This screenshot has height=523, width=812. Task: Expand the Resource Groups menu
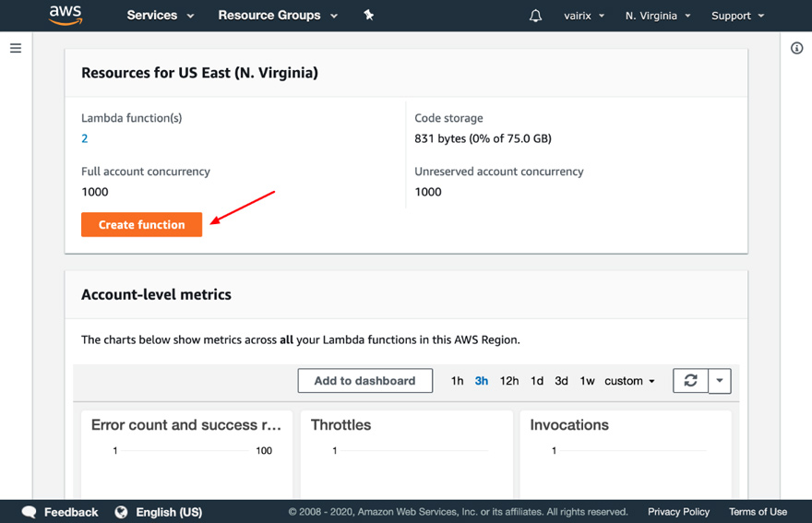coord(278,16)
